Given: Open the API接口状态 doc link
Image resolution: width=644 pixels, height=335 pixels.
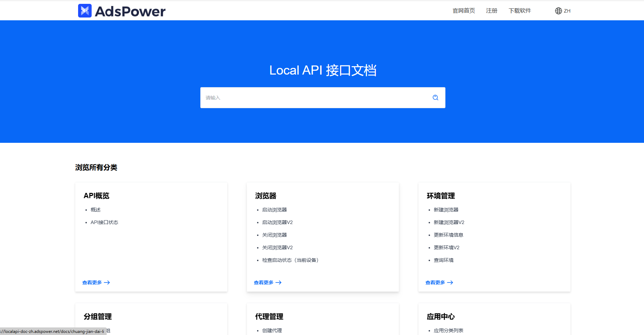Looking at the screenshot, I should [x=104, y=222].
